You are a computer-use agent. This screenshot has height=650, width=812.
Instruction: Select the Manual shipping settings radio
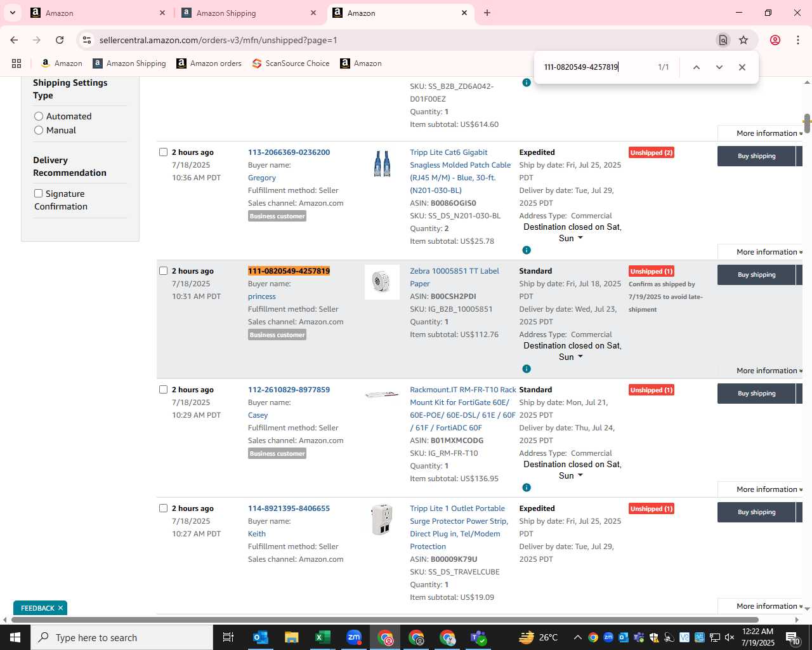click(x=39, y=130)
